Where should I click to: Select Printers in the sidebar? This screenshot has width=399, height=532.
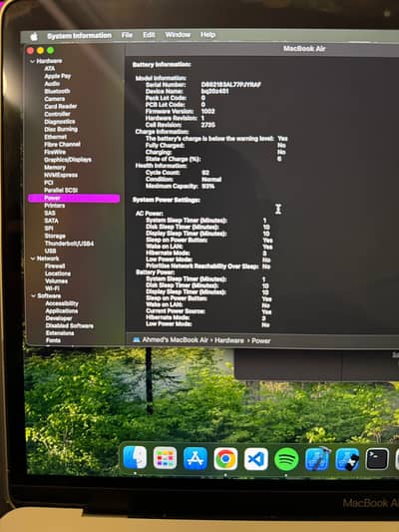click(x=55, y=206)
